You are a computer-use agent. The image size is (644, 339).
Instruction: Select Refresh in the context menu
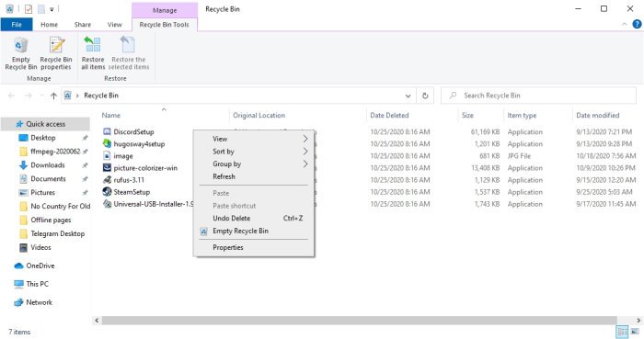224,176
